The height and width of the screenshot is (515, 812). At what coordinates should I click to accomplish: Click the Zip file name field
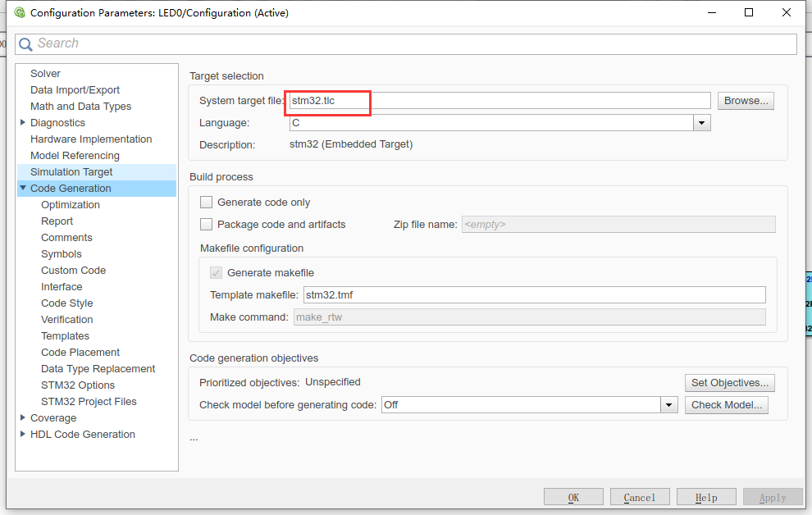(618, 225)
